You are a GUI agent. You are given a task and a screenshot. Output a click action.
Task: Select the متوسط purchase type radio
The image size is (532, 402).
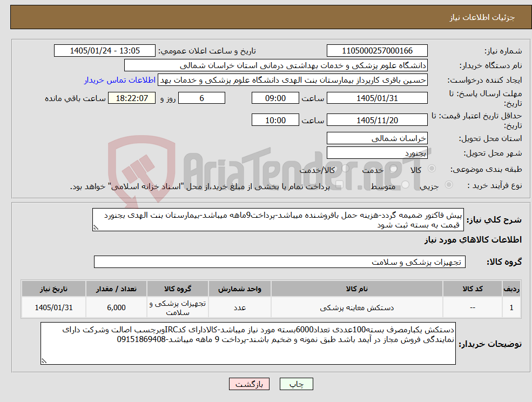(x=406, y=185)
